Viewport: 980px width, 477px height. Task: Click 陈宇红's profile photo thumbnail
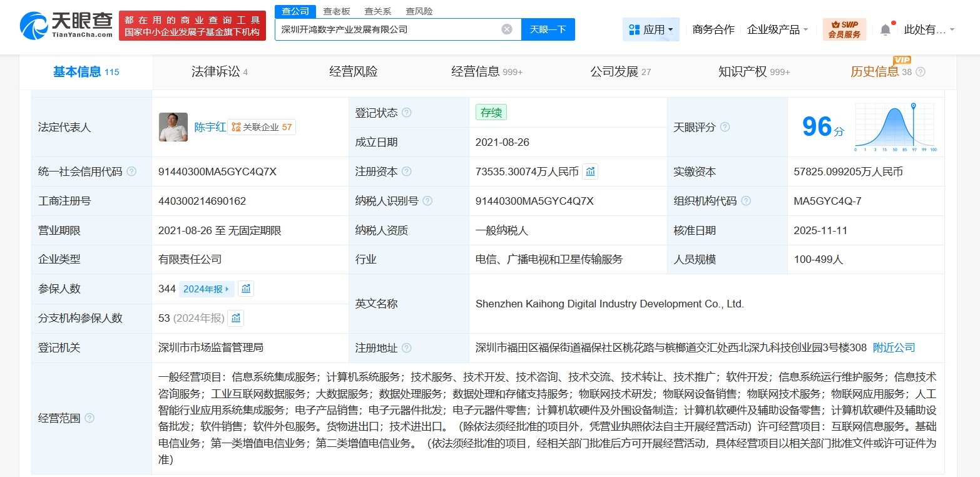(173, 126)
